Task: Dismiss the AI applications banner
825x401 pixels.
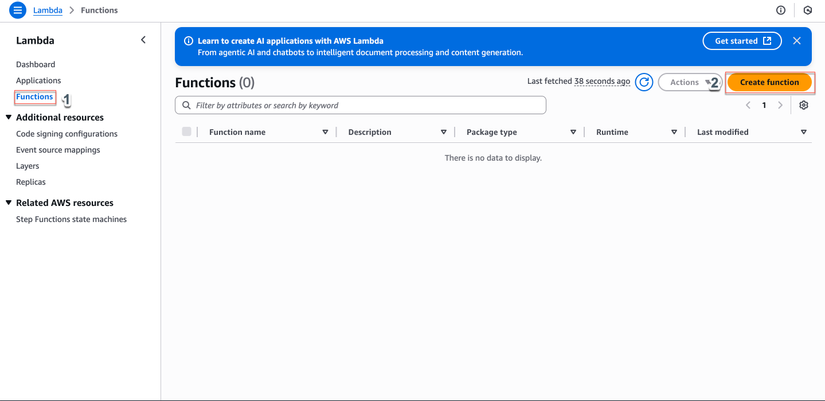Action: pyautogui.click(x=796, y=41)
